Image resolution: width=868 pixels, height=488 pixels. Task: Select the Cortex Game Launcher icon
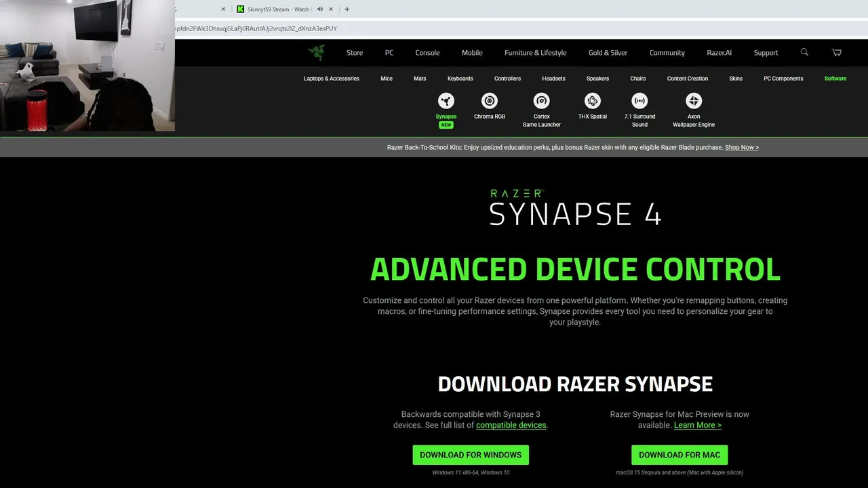click(541, 101)
